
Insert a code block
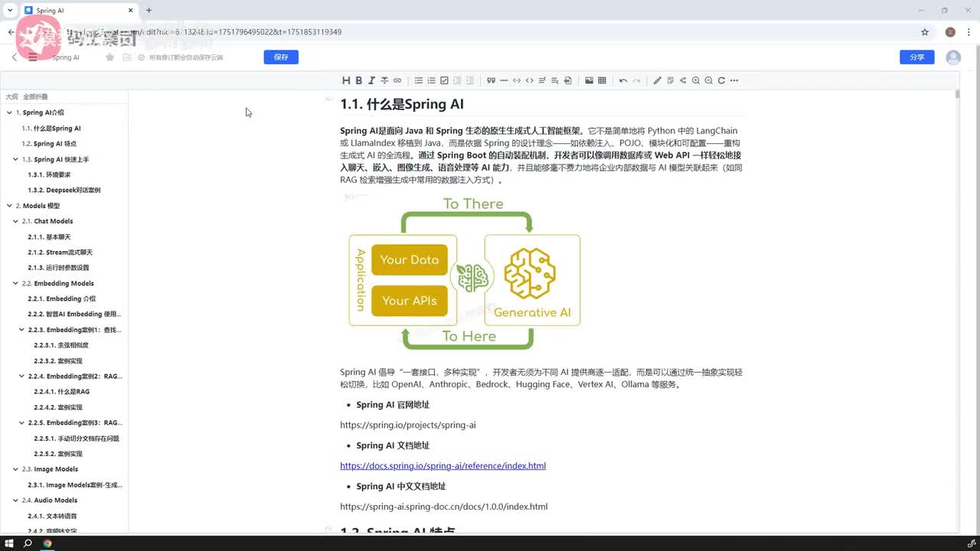(x=517, y=80)
